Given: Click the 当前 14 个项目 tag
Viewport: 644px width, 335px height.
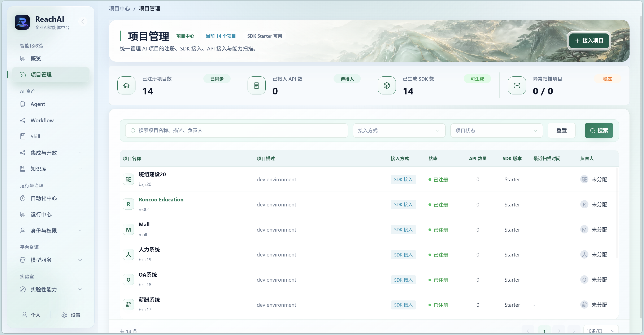Looking at the screenshot, I should 221,36.
